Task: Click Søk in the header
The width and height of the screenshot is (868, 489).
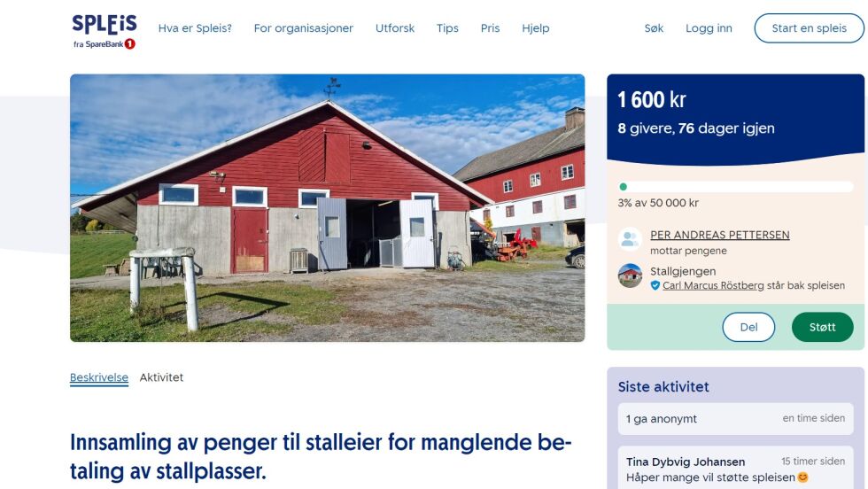Action: point(654,28)
